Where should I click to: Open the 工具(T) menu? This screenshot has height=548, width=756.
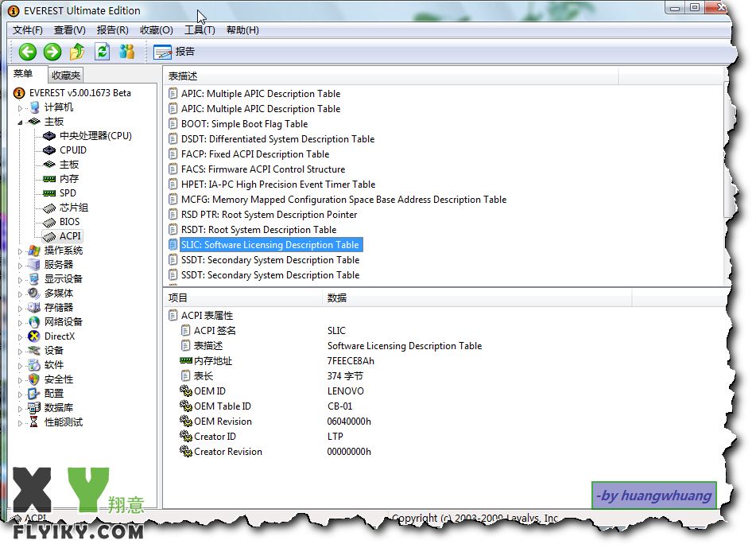(200, 30)
